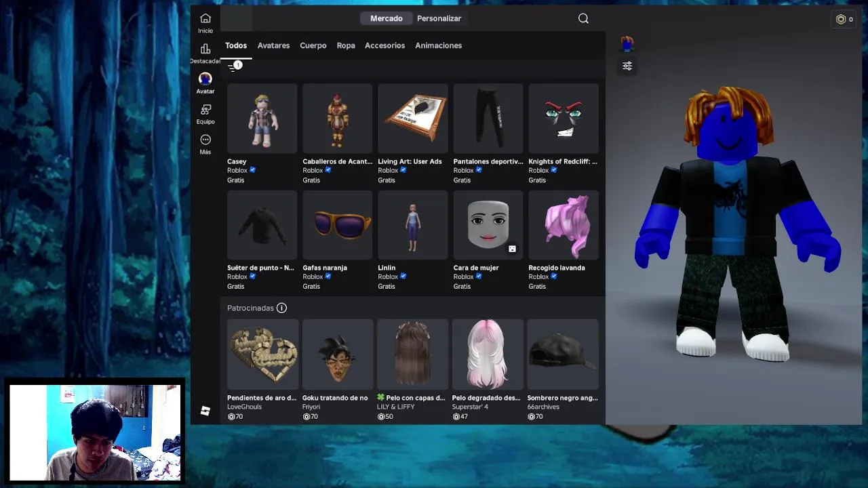868x488 pixels.
Task: Click 47 Robux price of Pelo degradado
Action: pyautogui.click(x=460, y=416)
